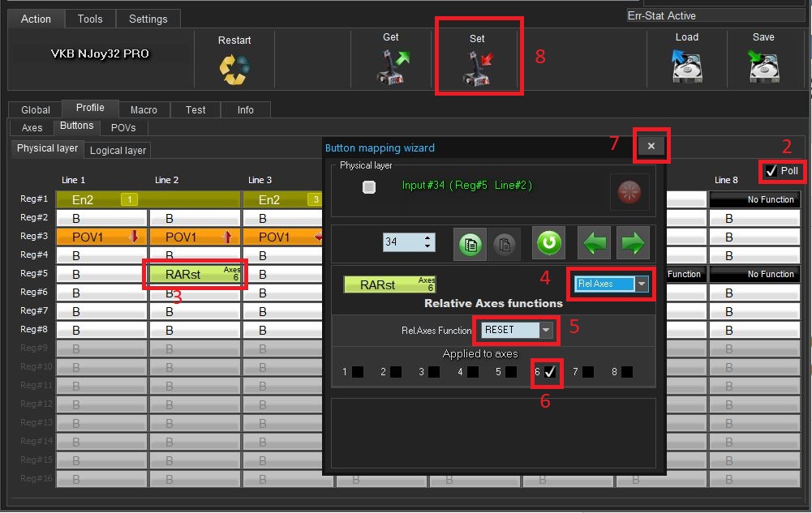Switch to the Macro tab
The width and height of the screenshot is (812, 513).
pyautogui.click(x=144, y=110)
